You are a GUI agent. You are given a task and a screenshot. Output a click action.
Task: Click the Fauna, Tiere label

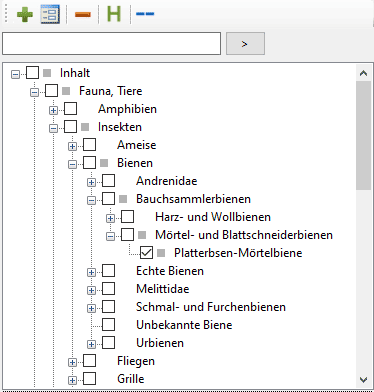[110, 91]
